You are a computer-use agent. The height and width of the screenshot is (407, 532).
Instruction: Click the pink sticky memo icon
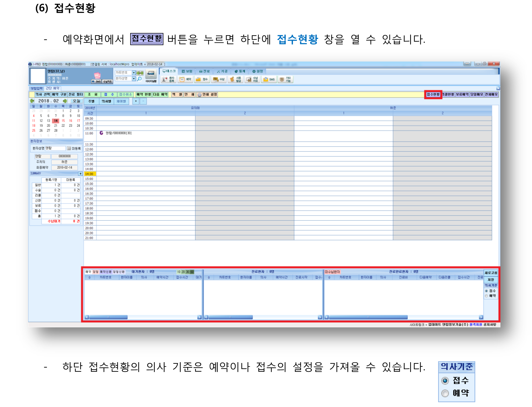tap(97, 75)
